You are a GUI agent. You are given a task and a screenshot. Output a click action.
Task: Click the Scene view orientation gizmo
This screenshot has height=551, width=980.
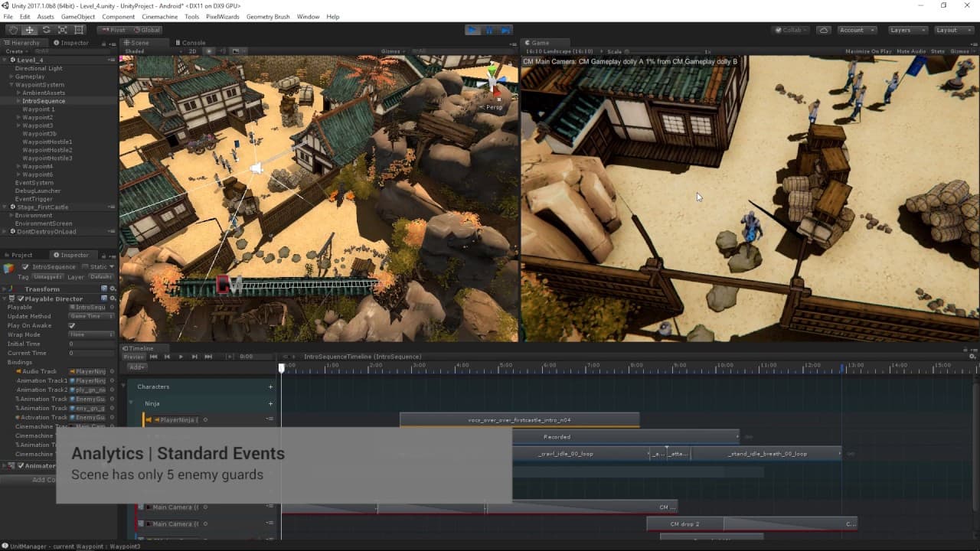pyautogui.click(x=494, y=83)
